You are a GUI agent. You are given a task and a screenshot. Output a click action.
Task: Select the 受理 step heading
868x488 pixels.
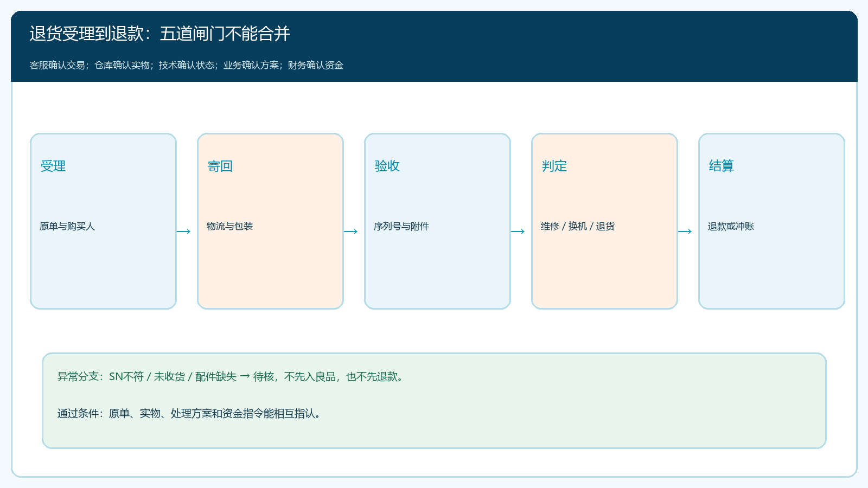[53, 166]
